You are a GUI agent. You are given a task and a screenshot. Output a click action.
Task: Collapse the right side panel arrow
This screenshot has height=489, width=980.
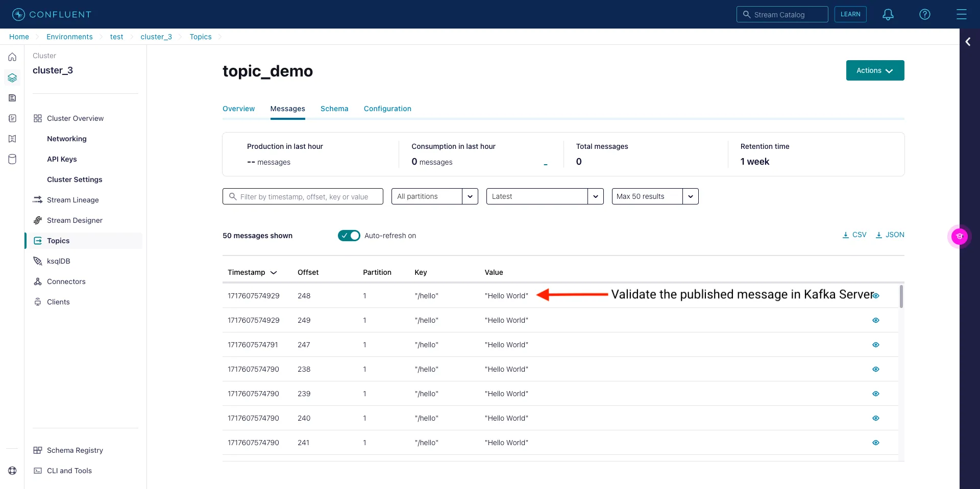tap(968, 42)
